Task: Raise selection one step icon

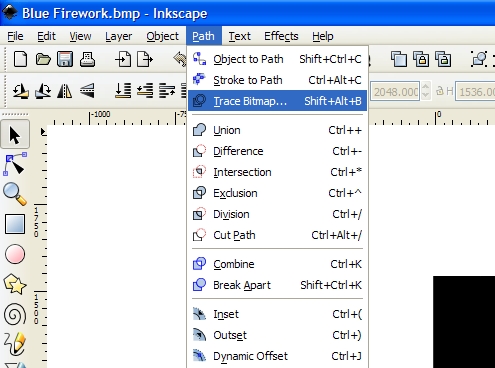Action: point(167,91)
